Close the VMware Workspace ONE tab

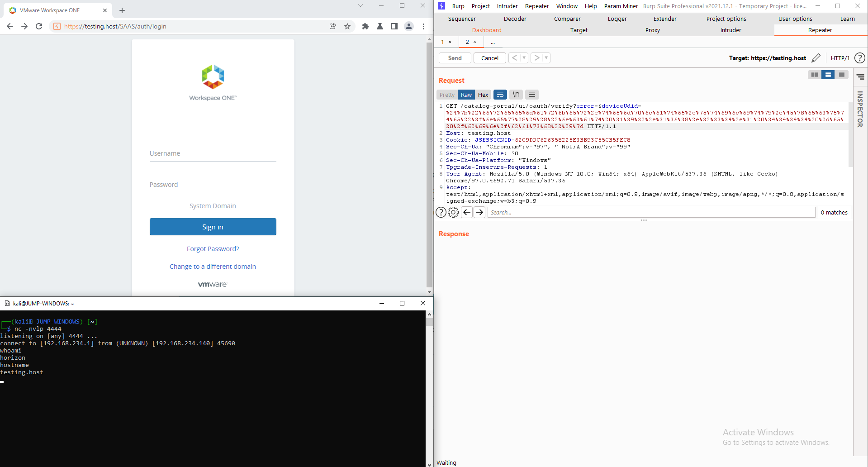pos(105,10)
